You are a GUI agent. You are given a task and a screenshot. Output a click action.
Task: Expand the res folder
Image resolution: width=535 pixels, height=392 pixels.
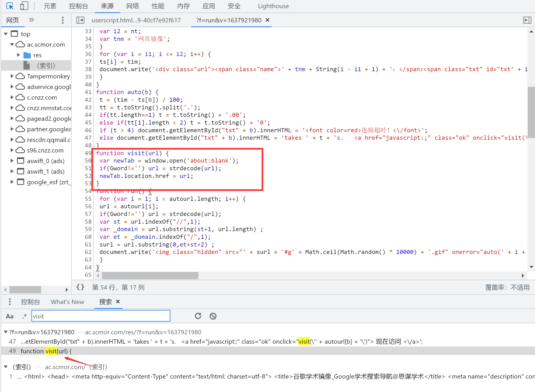(19, 55)
